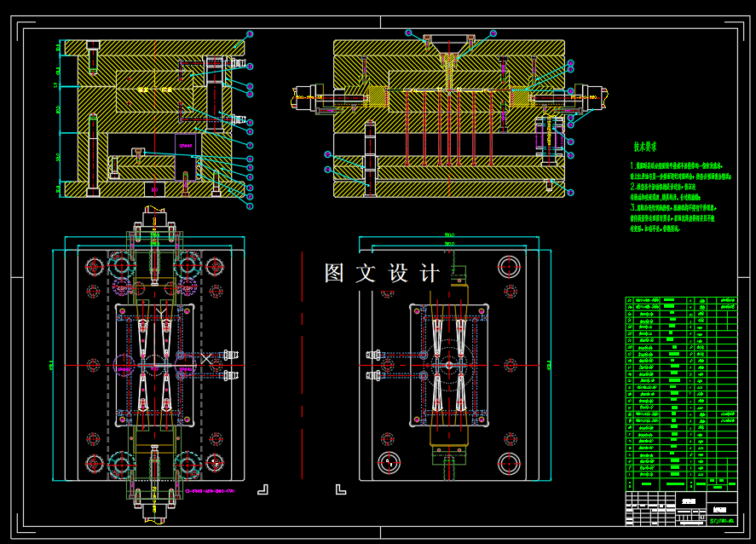Click part balloon 12 in the top-left section view

(250, 67)
